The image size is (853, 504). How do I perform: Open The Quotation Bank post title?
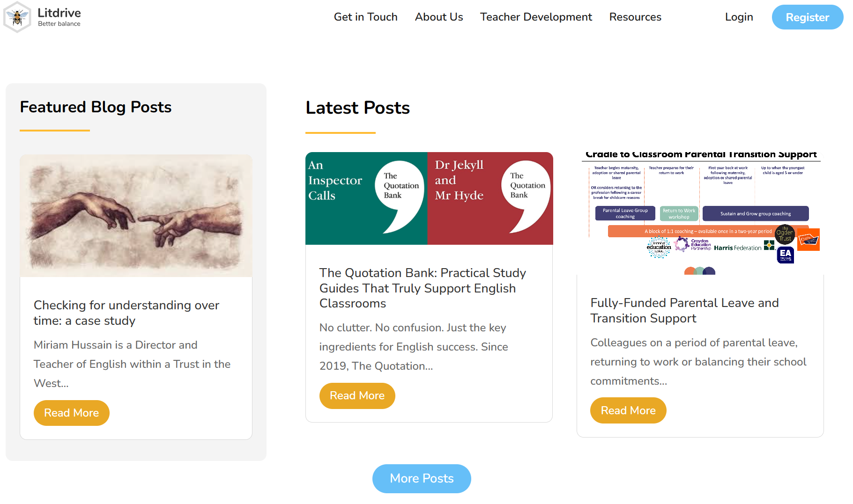pyautogui.click(x=423, y=288)
